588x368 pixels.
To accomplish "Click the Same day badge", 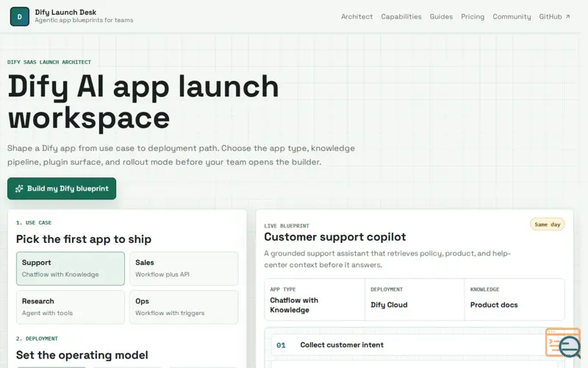I will (547, 224).
